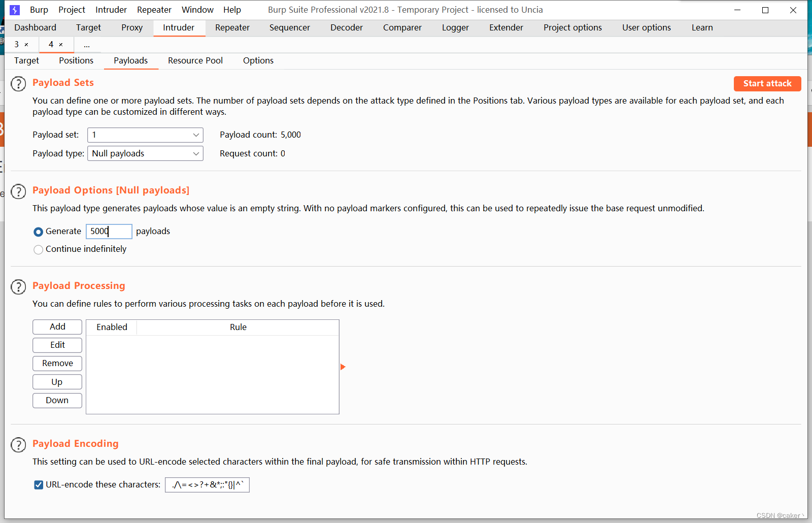Screen dimensions: 812x523
Task: Click the Payload Sets section heading
Action: (63, 83)
